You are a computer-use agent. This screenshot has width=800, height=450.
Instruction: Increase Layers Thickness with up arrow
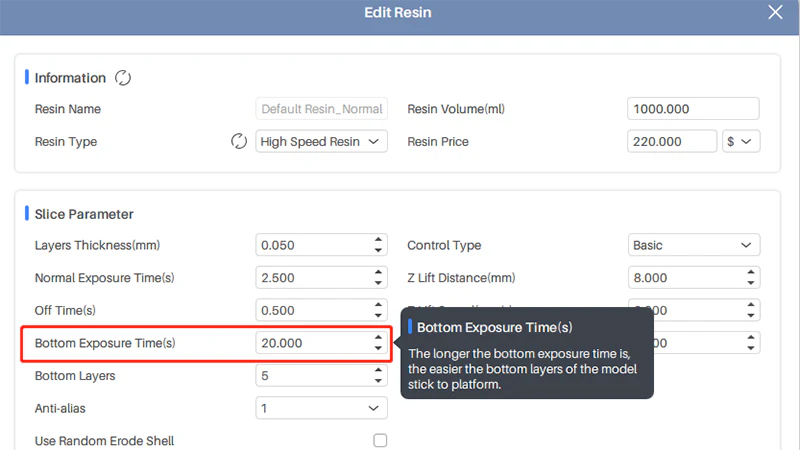point(378,240)
